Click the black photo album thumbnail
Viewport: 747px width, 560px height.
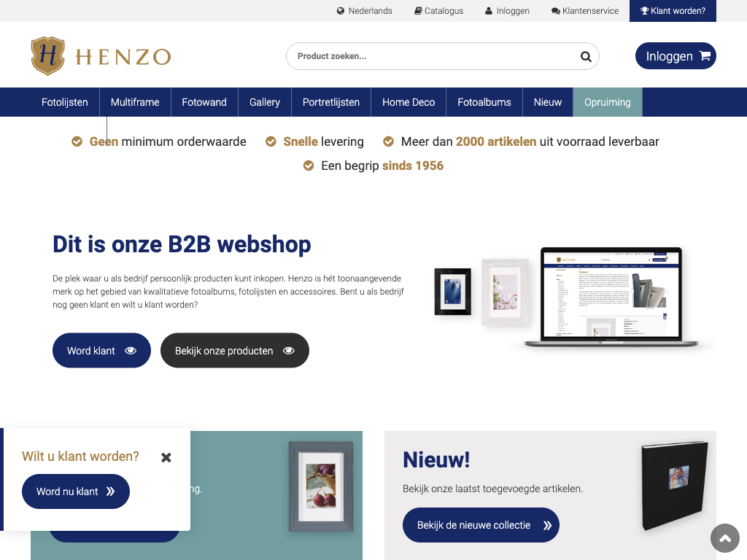coord(675,486)
